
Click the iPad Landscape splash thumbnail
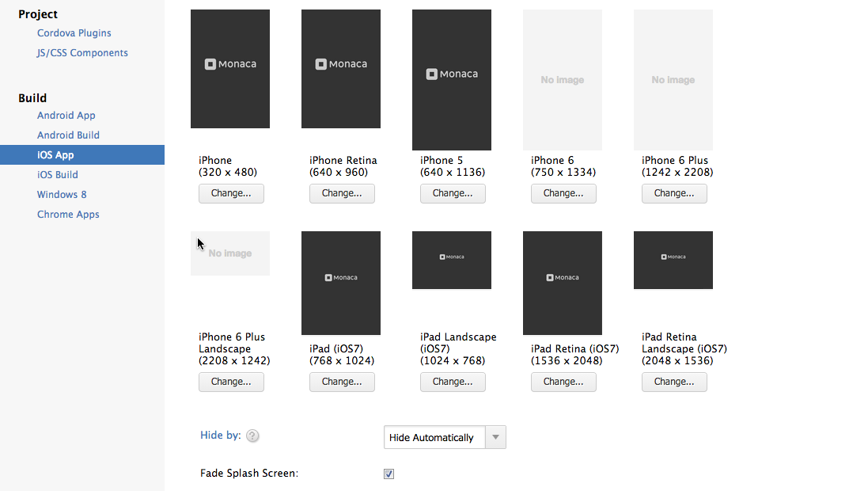[452, 260]
